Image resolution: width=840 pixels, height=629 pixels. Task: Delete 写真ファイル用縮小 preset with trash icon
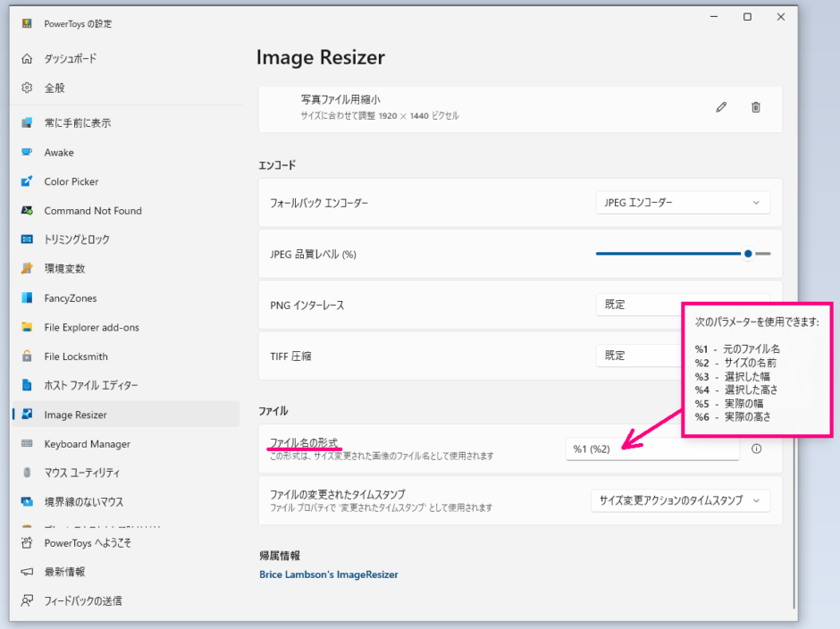pos(756,107)
